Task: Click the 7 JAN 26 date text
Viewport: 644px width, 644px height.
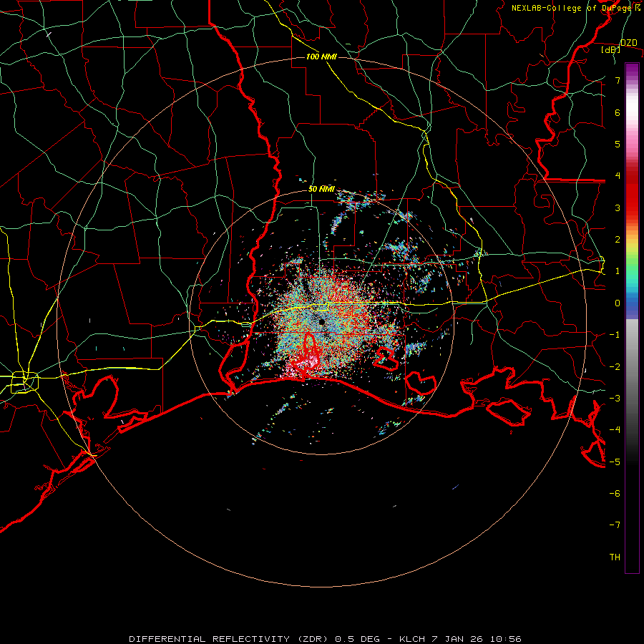Action: [x=457, y=639]
